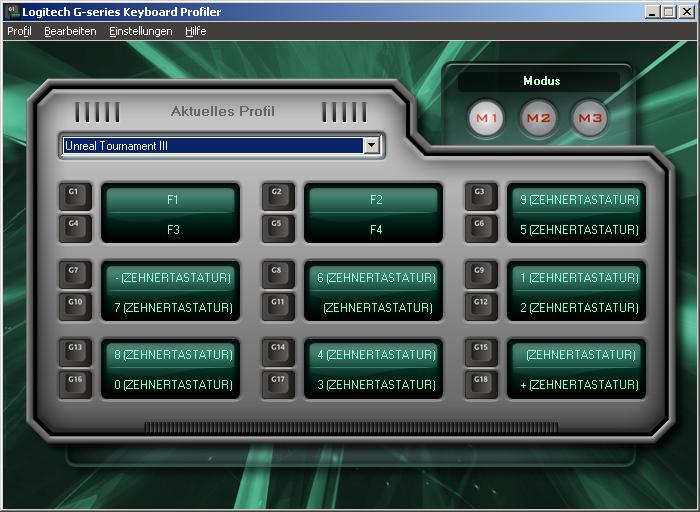Click the application icon in the title bar
700x512 pixels.
tap(12, 12)
